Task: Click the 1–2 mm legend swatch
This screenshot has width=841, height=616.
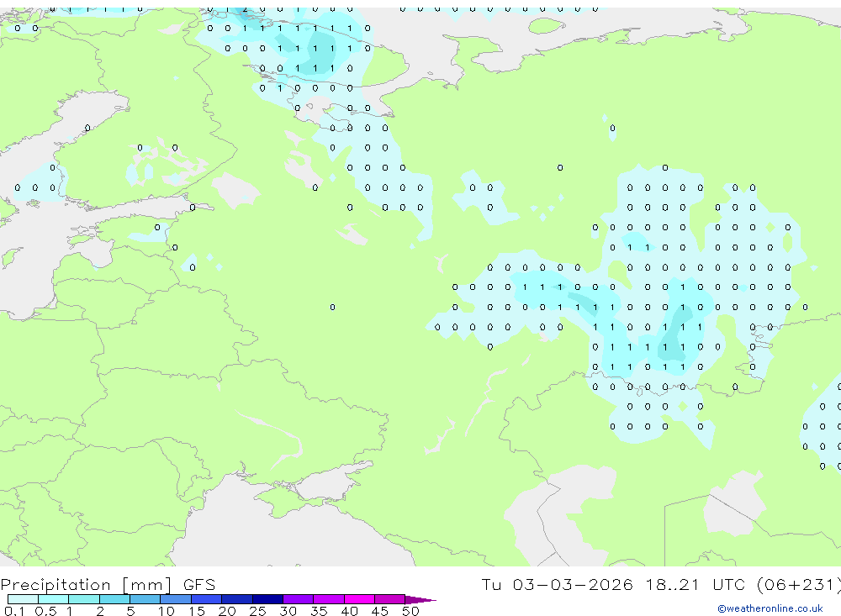Action: [83, 599]
